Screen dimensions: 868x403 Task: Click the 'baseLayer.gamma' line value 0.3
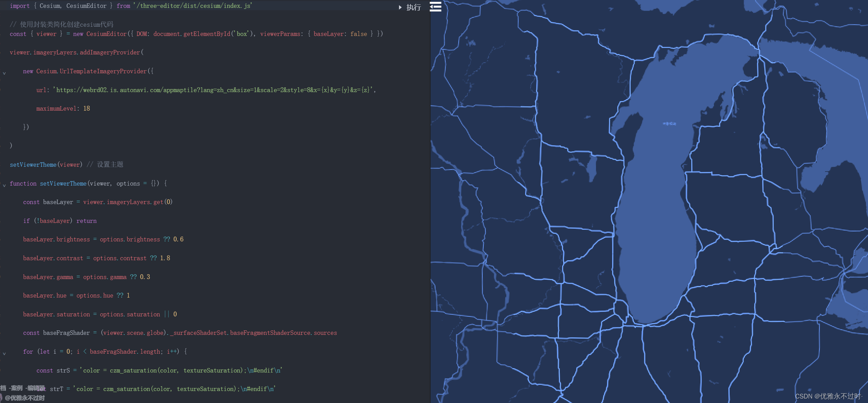pos(145,277)
